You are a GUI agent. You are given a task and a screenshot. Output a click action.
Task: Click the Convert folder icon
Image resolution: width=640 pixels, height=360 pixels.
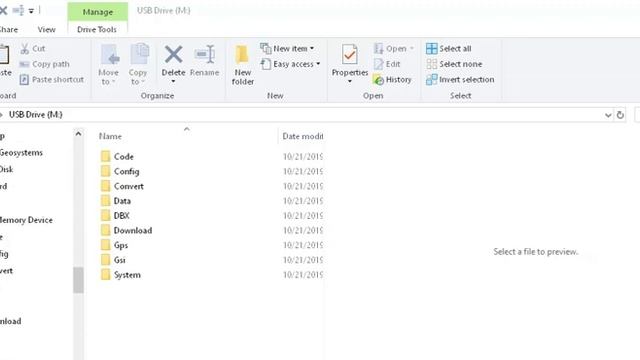click(106, 186)
